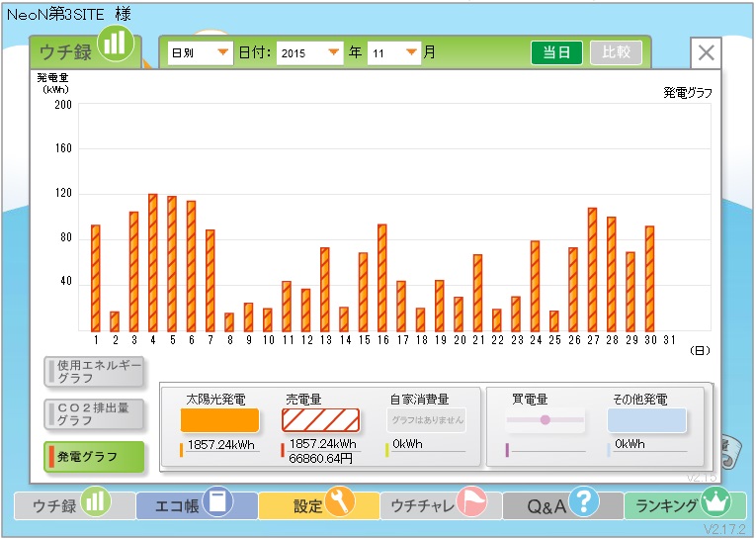
Task: Click the bar for day 1
Action: coord(96,279)
